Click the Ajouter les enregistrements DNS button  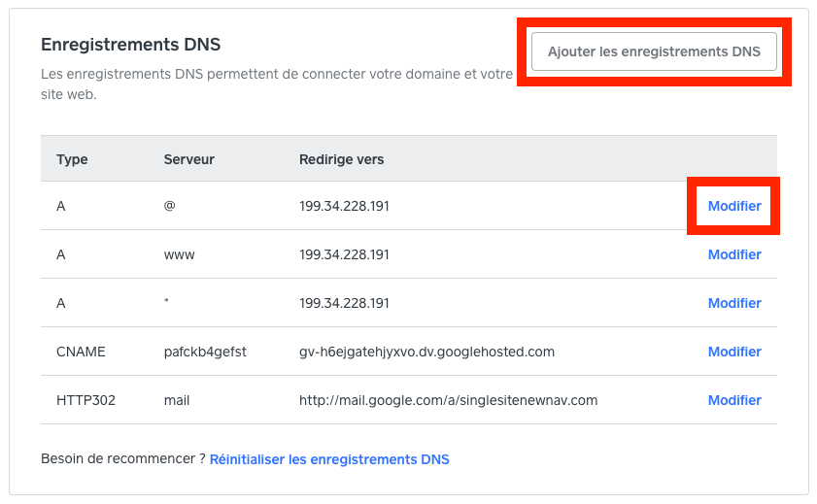654,51
